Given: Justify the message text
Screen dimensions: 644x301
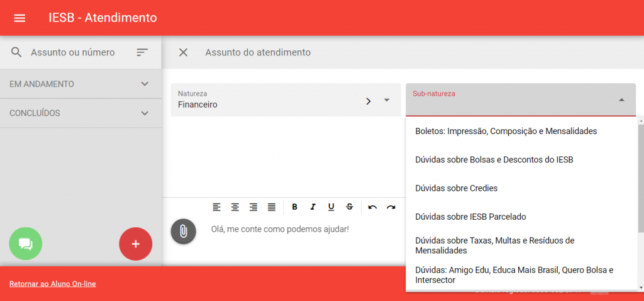Looking at the screenshot, I should click(272, 207).
